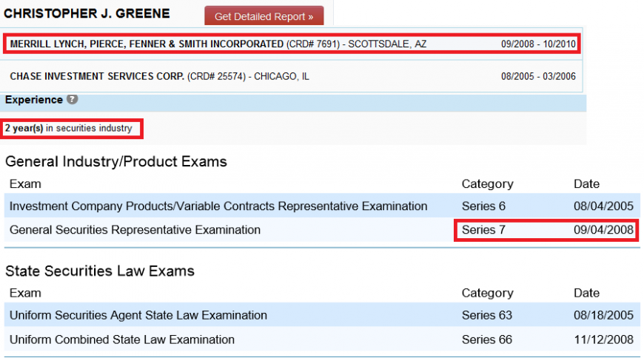Click the Get Detailed Report button
Screen dimensions: 644x358
[264, 16]
